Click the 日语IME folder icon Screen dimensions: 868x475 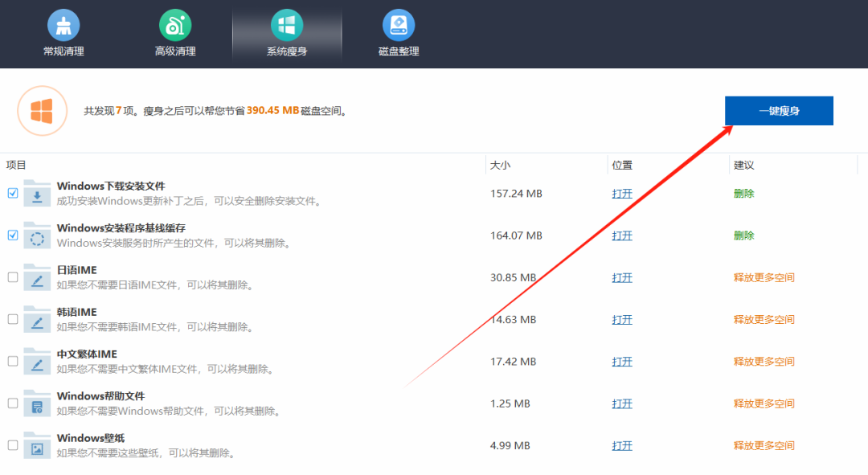tap(37, 277)
